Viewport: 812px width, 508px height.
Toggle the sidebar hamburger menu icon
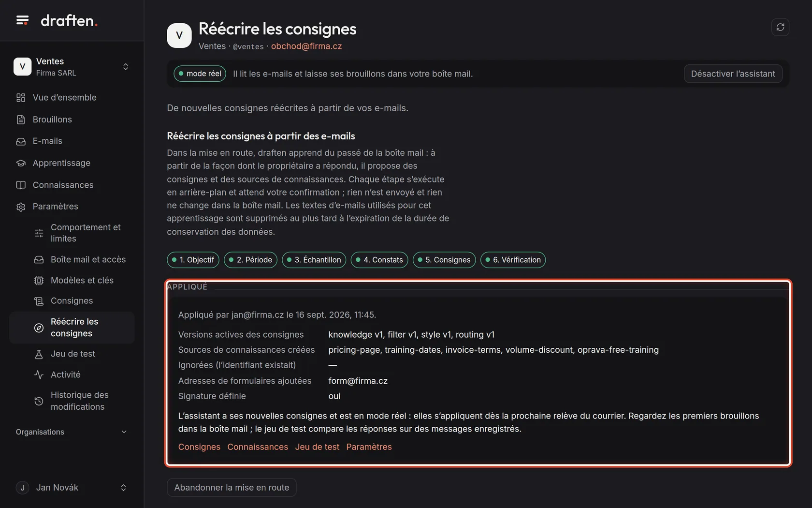(22, 20)
